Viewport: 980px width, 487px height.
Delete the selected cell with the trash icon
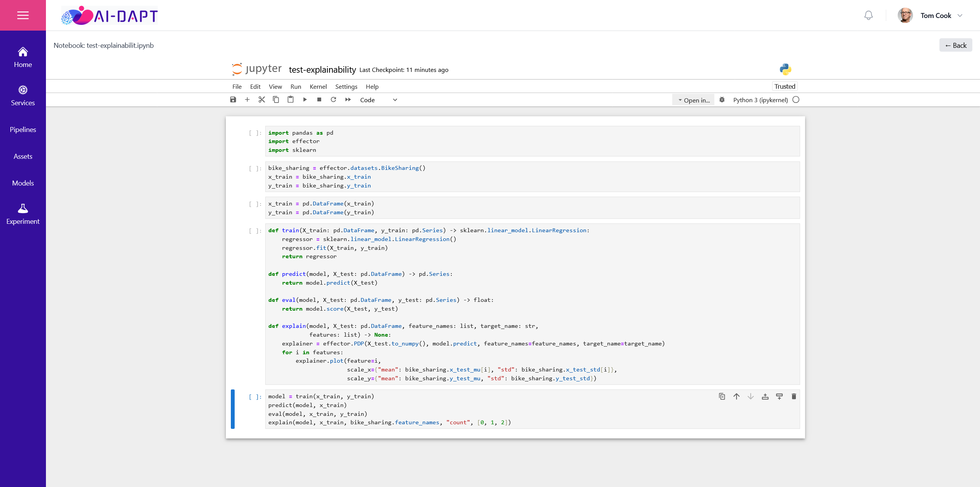point(794,396)
